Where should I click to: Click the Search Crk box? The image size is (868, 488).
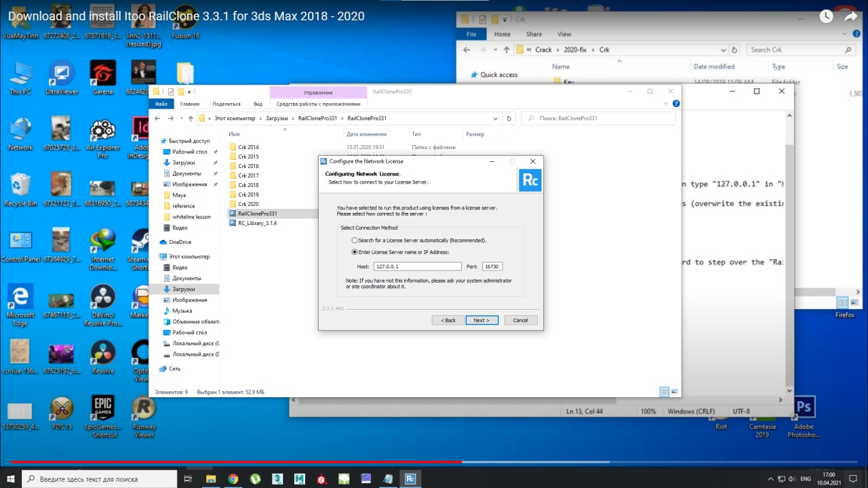[800, 49]
